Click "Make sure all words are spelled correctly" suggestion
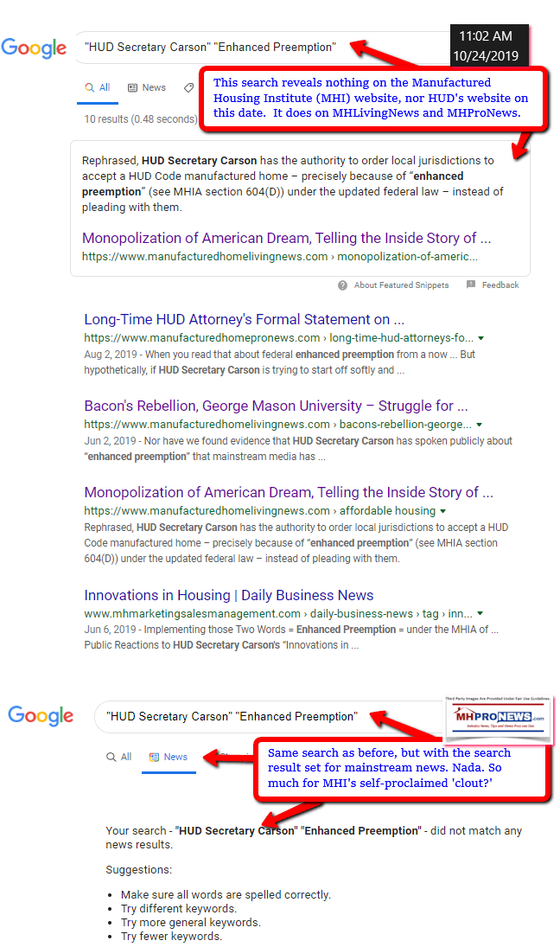This screenshot has height=947, width=560. coord(226,895)
